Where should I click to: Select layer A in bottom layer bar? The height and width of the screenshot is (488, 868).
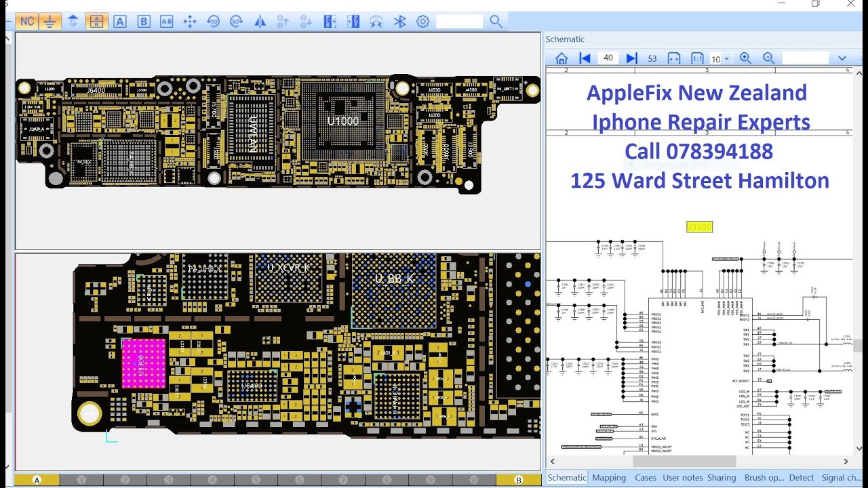[x=37, y=480]
